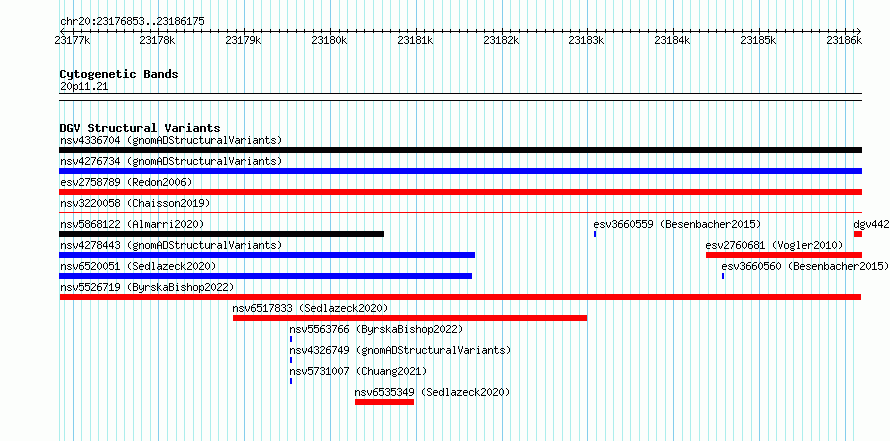The image size is (890, 441).
Task: Open nsv5868122 Almarri2020 variant label
Action: (x=132, y=224)
